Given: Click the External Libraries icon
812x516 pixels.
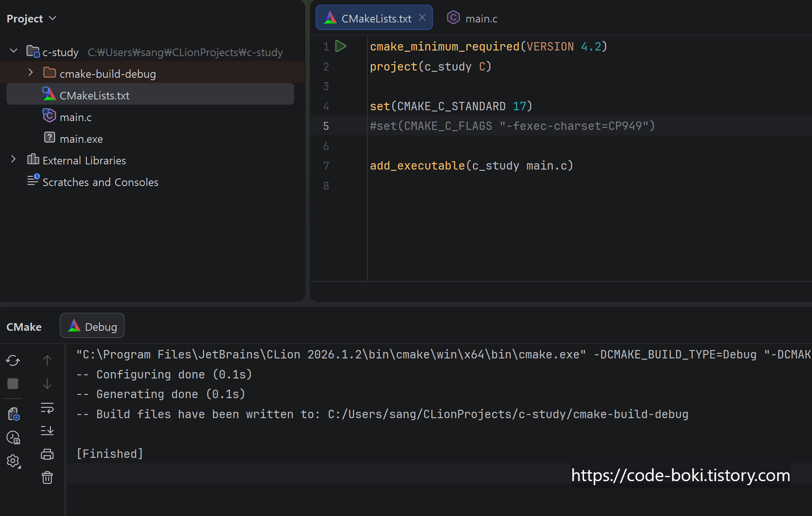Looking at the screenshot, I should [x=33, y=159].
